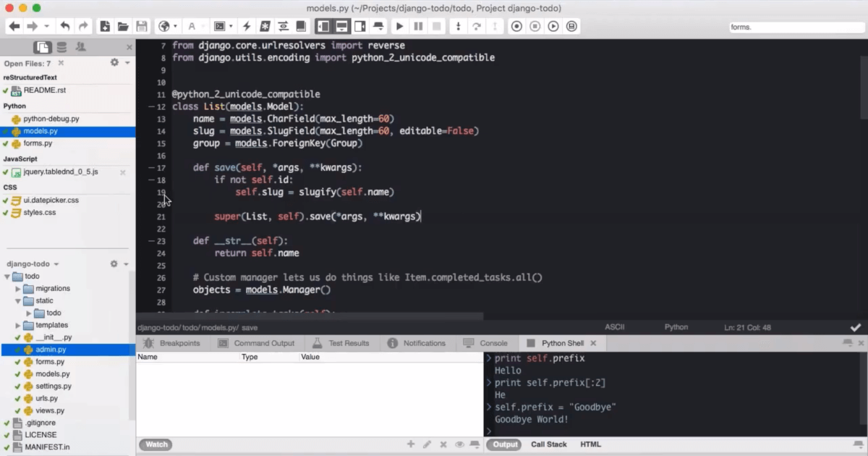Switch sidebar to database explorer icon
The height and width of the screenshot is (456, 868).
[x=62, y=47]
